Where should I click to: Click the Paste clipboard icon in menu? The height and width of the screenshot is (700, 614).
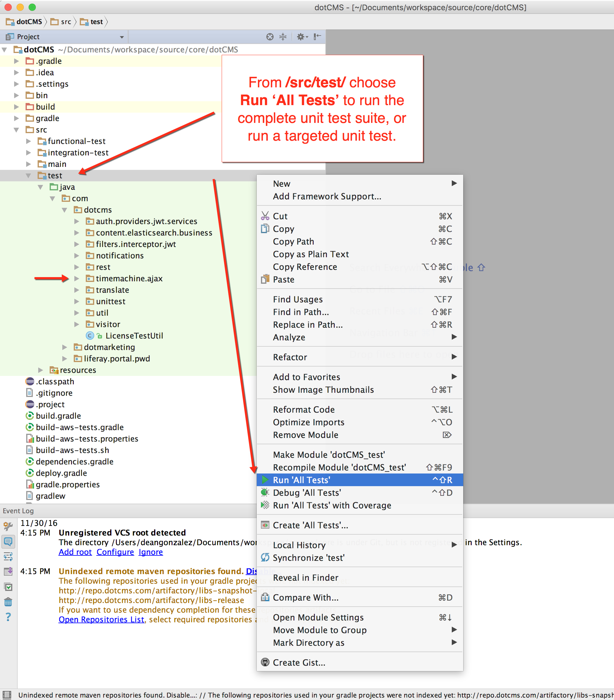(x=265, y=279)
